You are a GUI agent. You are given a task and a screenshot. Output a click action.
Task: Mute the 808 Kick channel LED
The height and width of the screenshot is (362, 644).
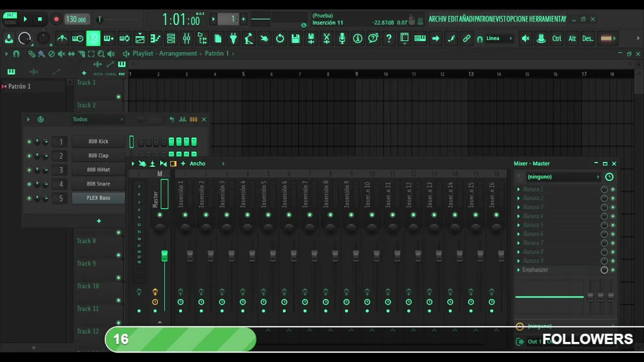pos(29,142)
